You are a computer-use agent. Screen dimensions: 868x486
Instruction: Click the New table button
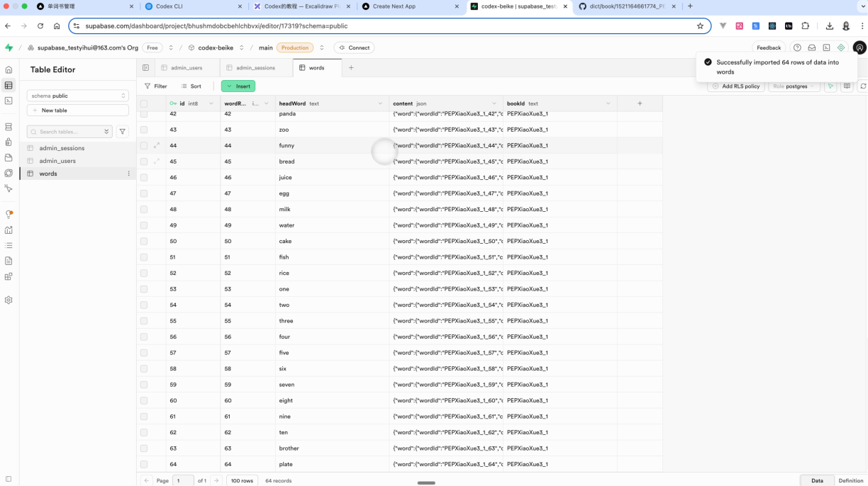(78, 111)
